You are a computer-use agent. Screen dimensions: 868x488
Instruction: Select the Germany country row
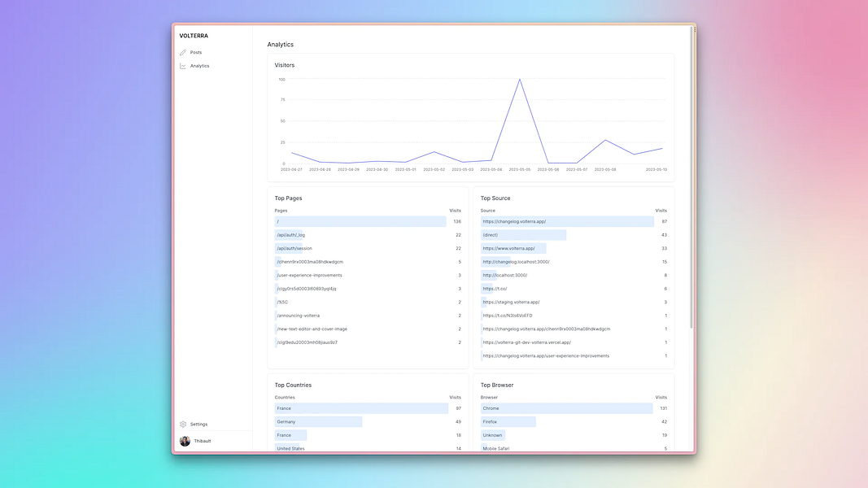point(368,421)
